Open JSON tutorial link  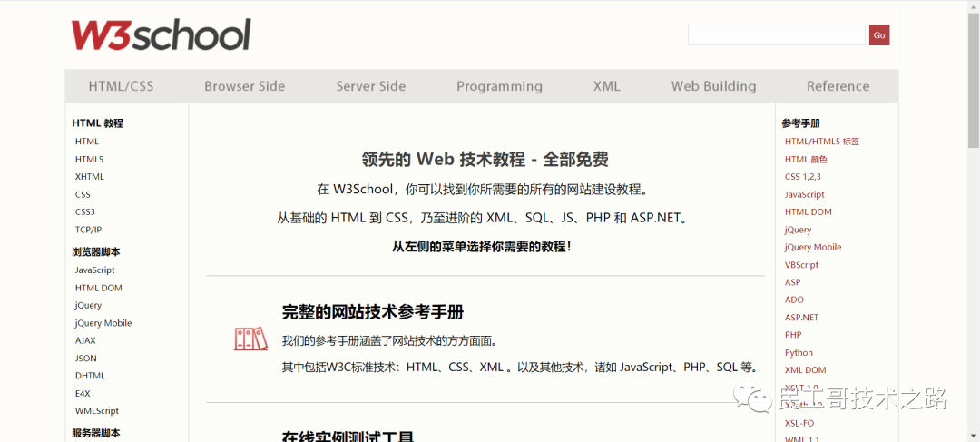(x=85, y=359)
